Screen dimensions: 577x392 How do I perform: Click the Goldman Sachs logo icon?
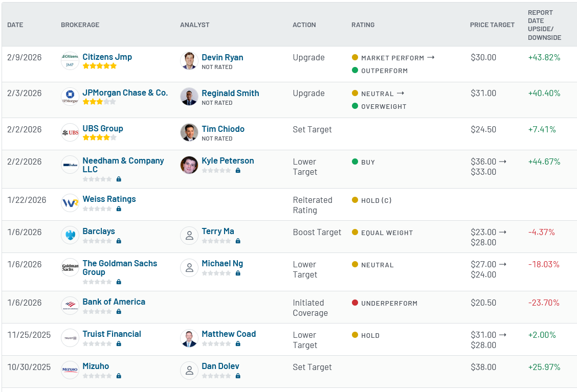[x=70, y=267]
